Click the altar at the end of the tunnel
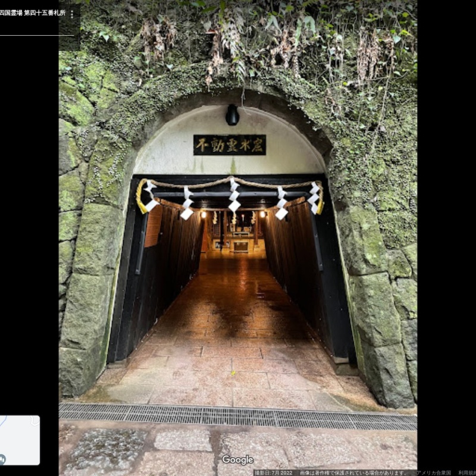Image resolution: width=476 pixels, height=476 pixels. tap(240, 243)
